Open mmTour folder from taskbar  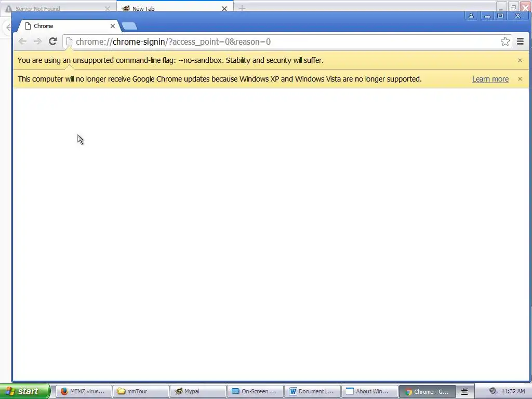[x=141, y=391]
